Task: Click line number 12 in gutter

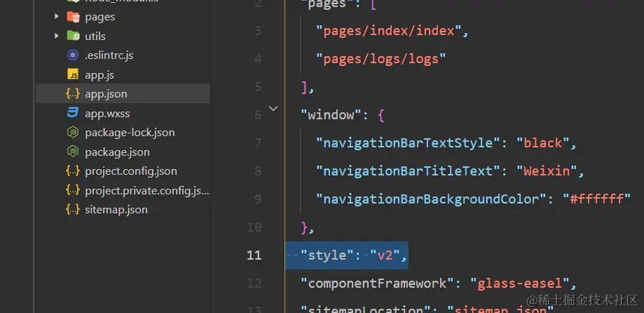Action: [254, 284]
